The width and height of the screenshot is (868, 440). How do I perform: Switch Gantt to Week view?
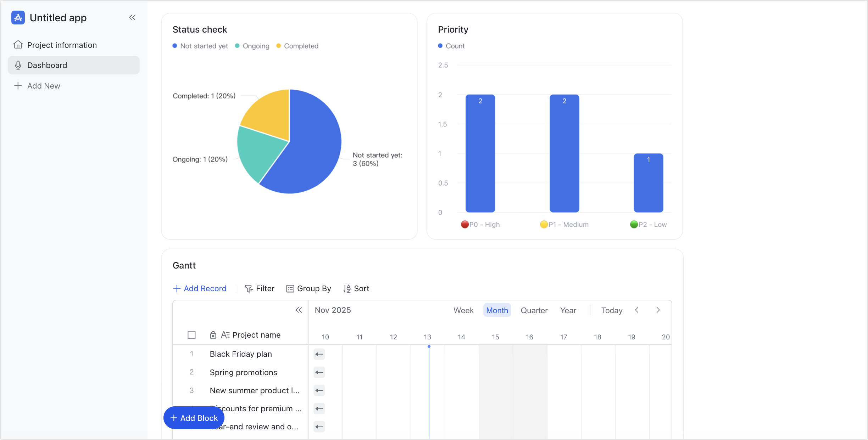pos(463,310)
